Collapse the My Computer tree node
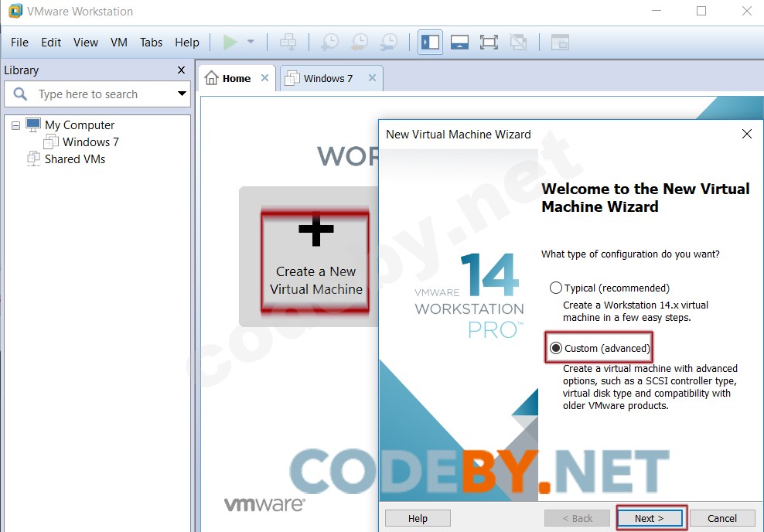This screenshot has width=764, height=532. tap(15, 126)
